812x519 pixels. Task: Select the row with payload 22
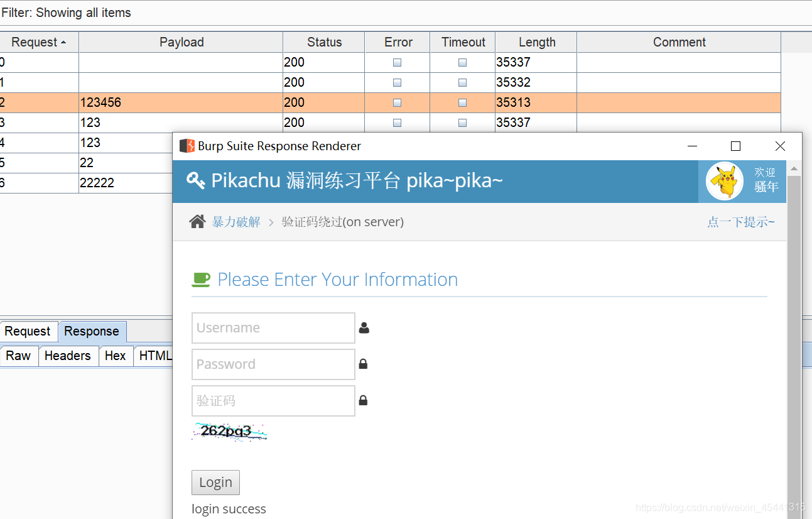click(86, 163)
